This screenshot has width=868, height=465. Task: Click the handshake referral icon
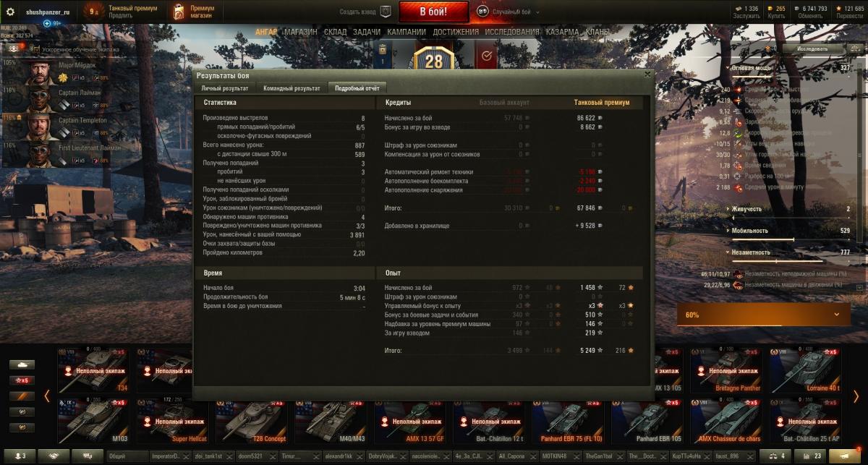click(54, 456)
